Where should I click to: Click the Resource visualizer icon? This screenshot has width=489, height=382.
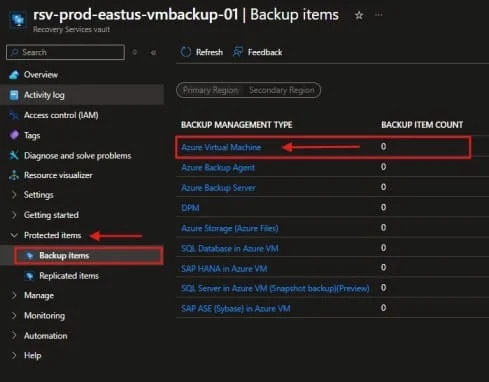(x=14, y=175)
